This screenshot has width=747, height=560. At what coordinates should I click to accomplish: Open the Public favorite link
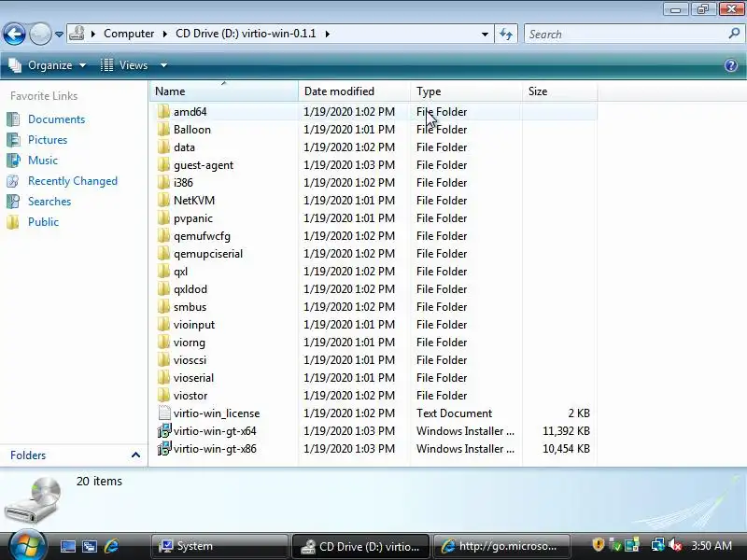[x=43, y=222]
